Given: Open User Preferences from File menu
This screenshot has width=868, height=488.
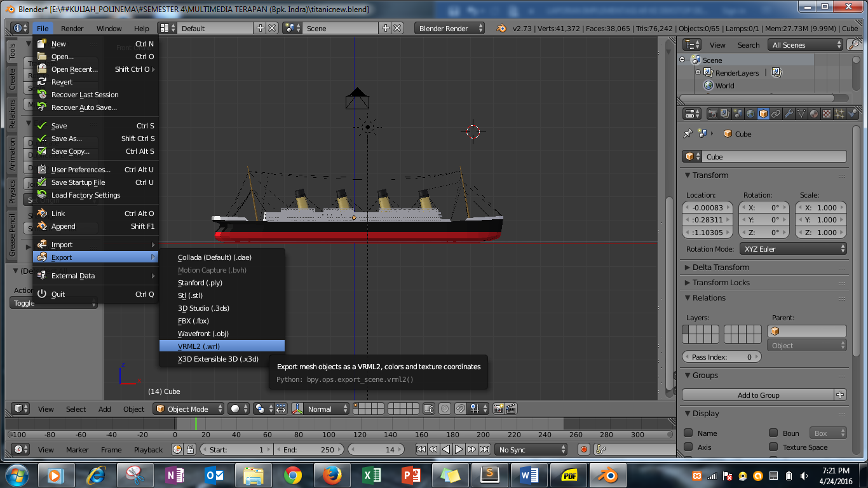Looking at the screenshot, I should (x=96, y=169).
